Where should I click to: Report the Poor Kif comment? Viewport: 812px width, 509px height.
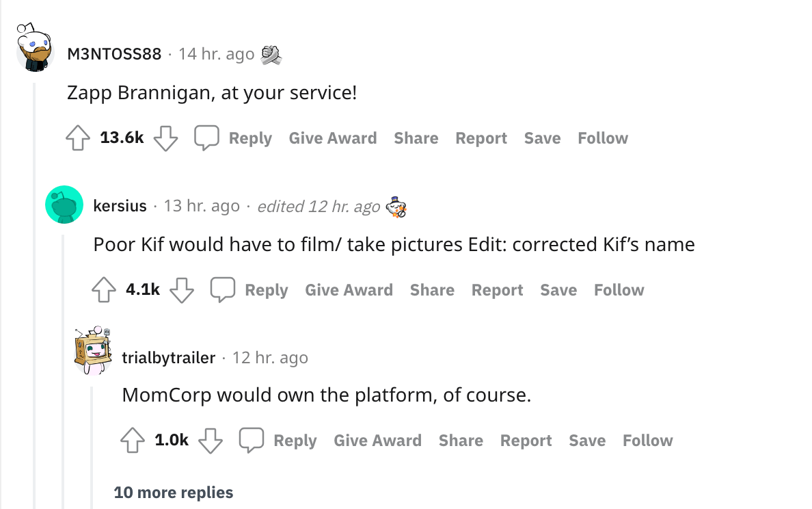point(497,290)
